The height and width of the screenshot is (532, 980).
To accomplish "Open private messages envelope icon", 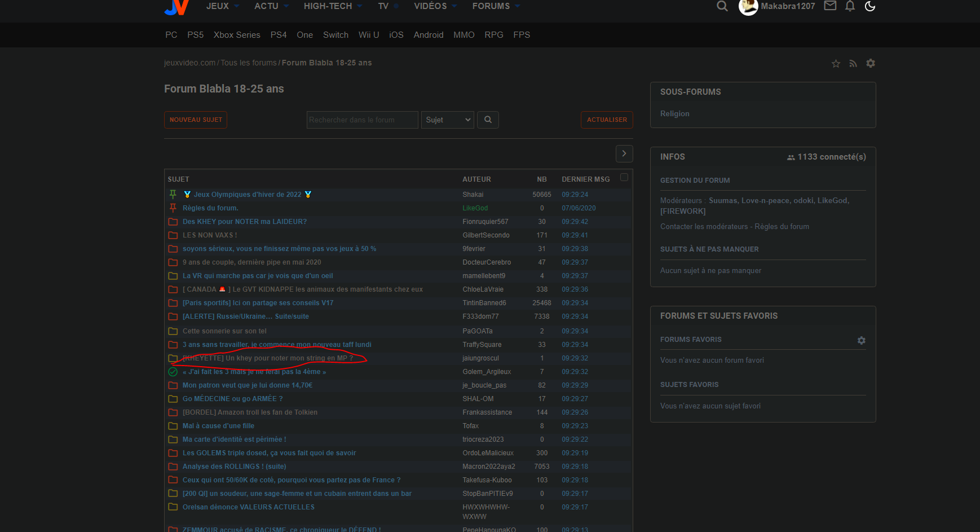I will [830, 6].
